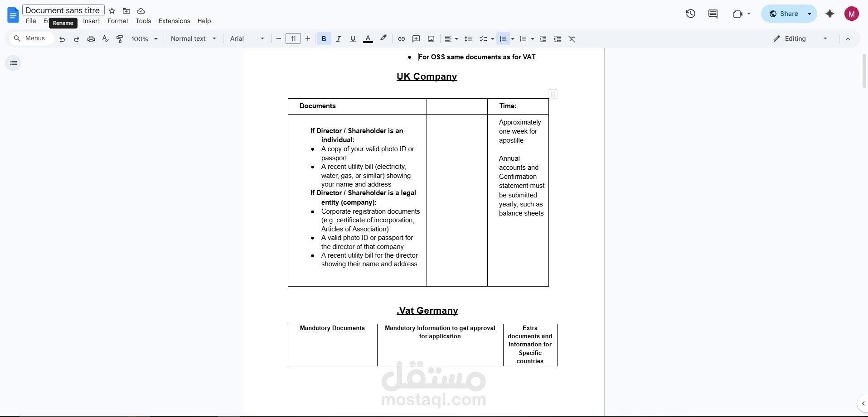868x417 pixels.
Task: Click the 'Time:' table header cell
Action: [518, 106]
